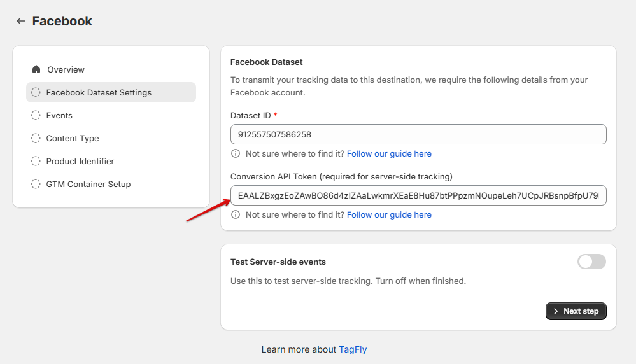Open guide link under Conversion API Token

pos(389,214)
